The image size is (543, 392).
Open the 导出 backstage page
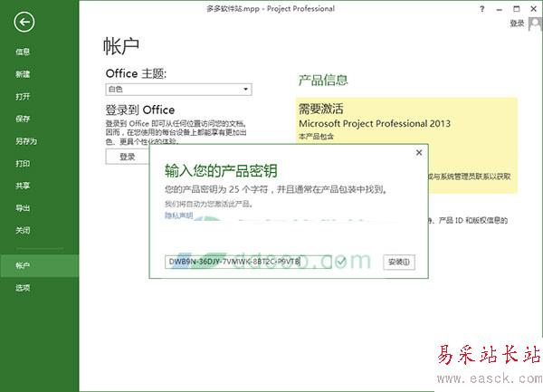(23, 208)
